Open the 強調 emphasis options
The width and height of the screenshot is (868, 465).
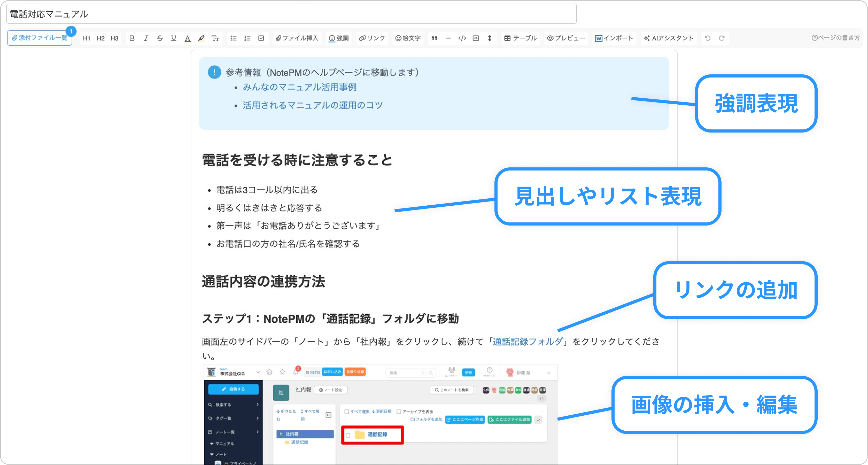pos(339,38)
